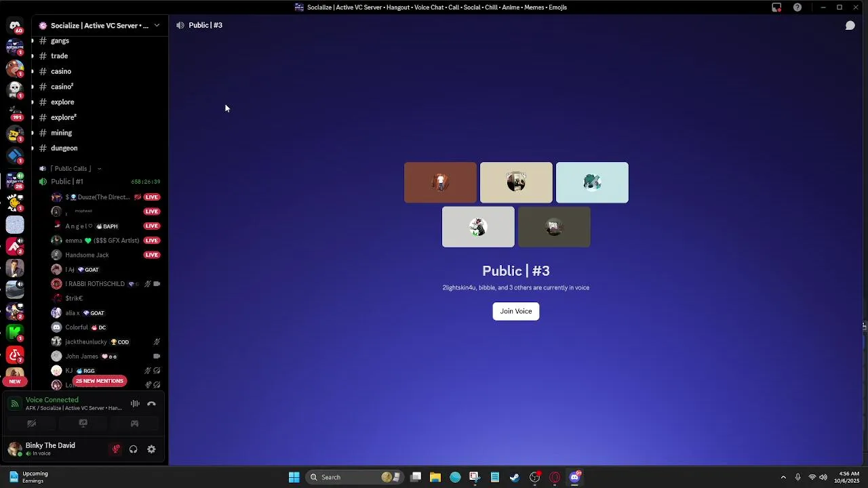The width and height of the screenshot is (868, 488).
Task: Select the beige participant tile
Action: click(516, 182)
